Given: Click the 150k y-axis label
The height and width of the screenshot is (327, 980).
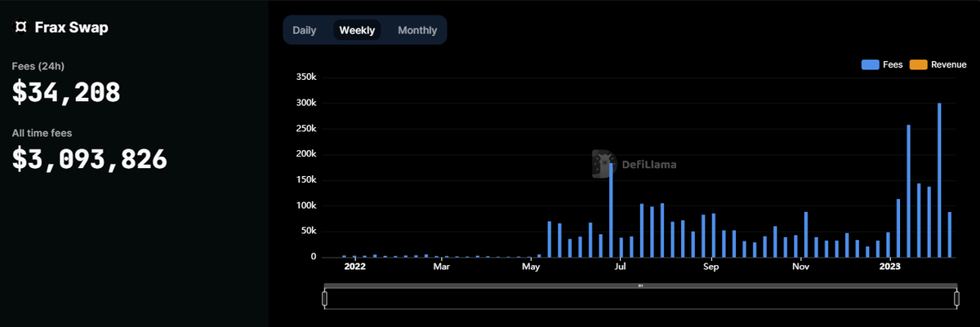Looking at the screenshot, I should pos(305,180).
